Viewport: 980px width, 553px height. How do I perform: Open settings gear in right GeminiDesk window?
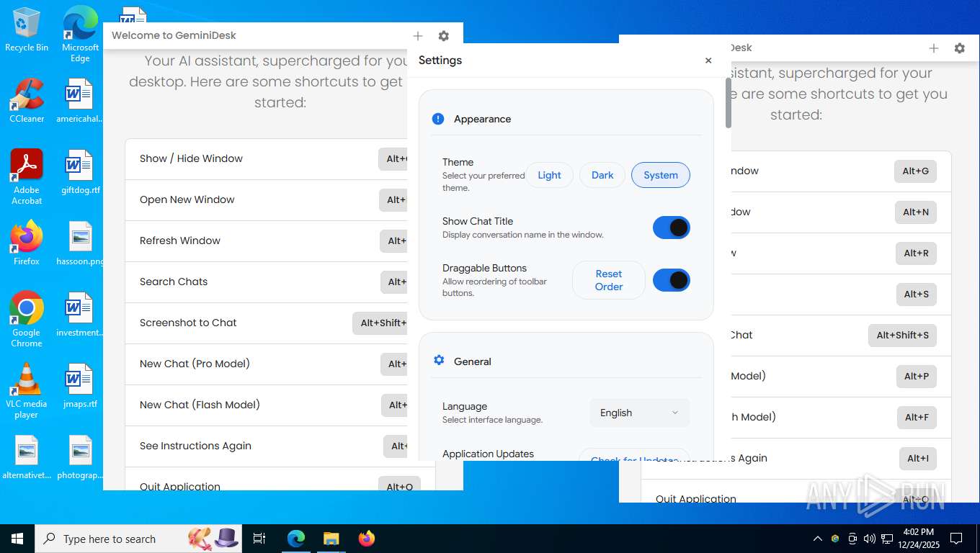(x=959, y=48)
